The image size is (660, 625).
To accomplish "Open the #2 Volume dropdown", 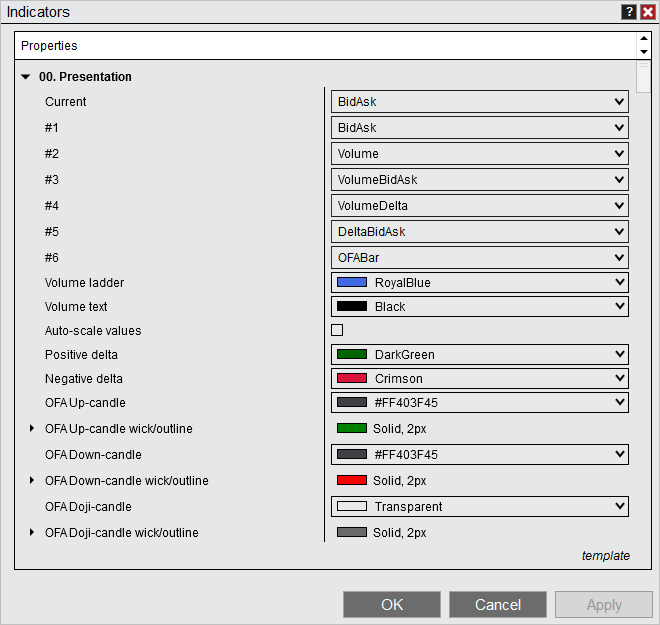I will click(x=479, y=154).
